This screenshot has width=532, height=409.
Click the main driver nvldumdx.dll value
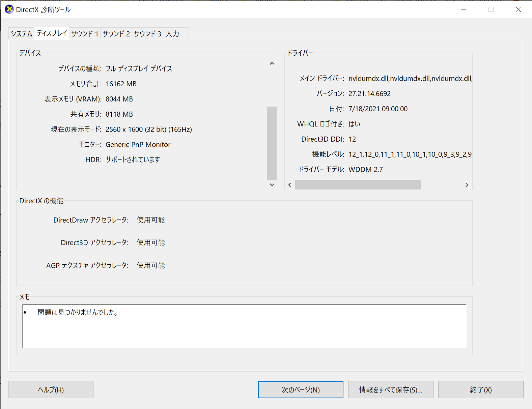(410, 79)
